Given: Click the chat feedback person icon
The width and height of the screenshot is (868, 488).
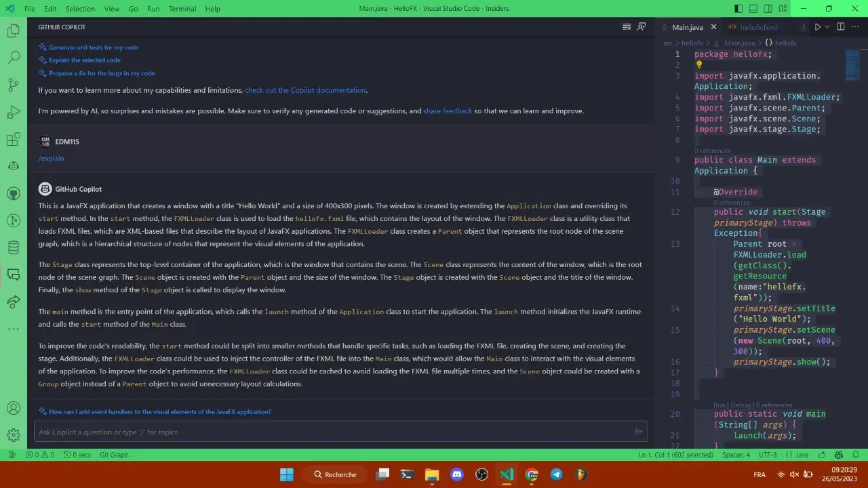Looking at the screenshot, I should tap(642, 27).
